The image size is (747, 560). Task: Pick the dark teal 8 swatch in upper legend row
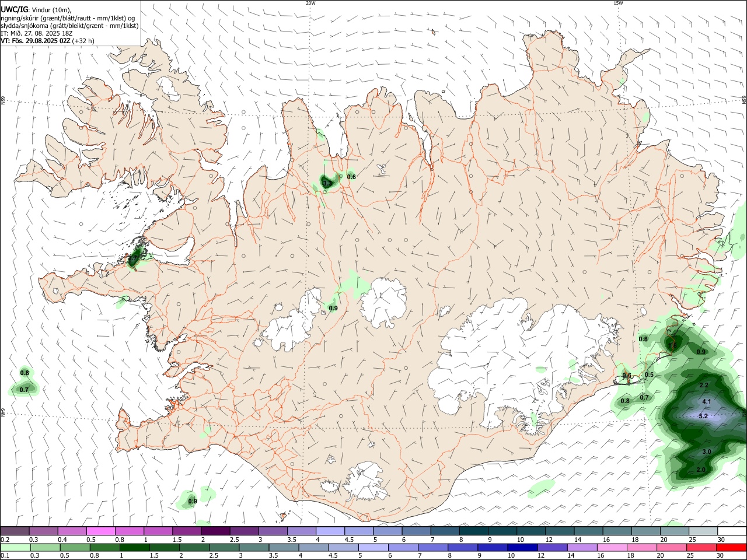tap(473, 531)
